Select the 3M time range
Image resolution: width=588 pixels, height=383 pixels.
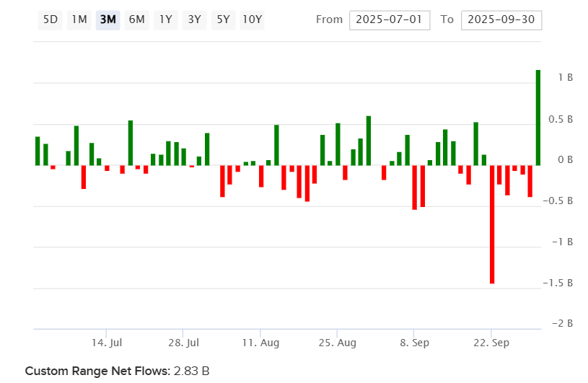[x=108, y=19]
